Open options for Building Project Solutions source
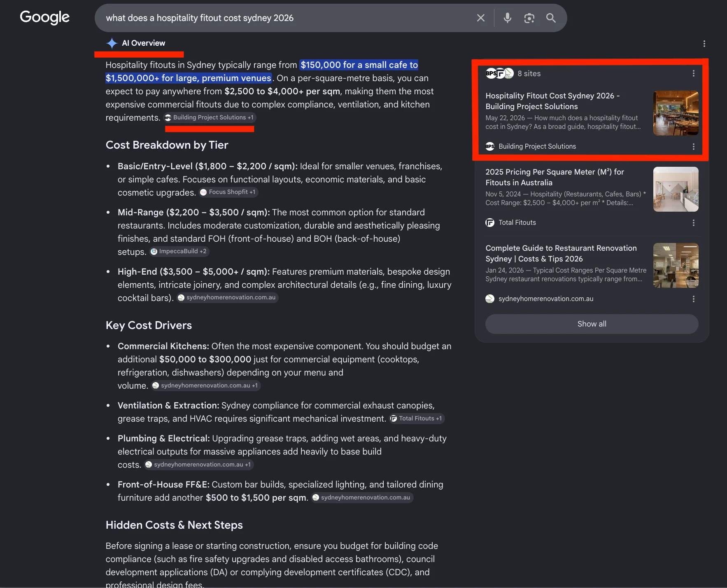This screenshot has width=727, height=588. [x=694, y=147]
